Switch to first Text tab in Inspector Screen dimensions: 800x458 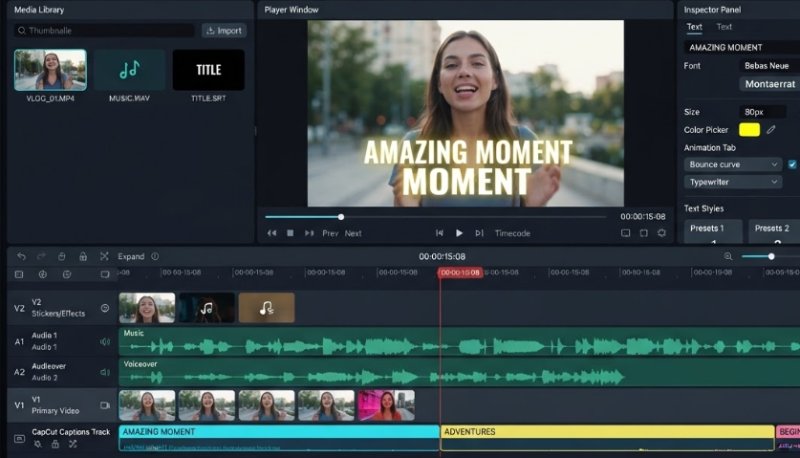(x=694, y=27)
